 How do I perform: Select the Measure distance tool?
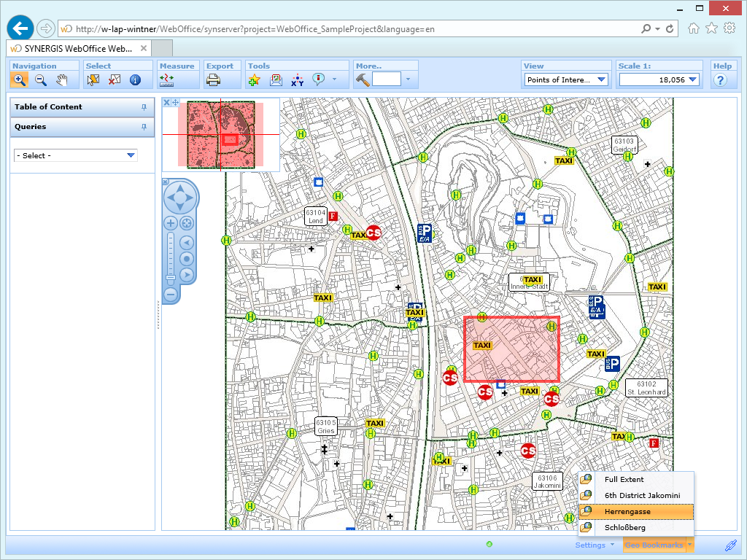click(x=166, y=80)
